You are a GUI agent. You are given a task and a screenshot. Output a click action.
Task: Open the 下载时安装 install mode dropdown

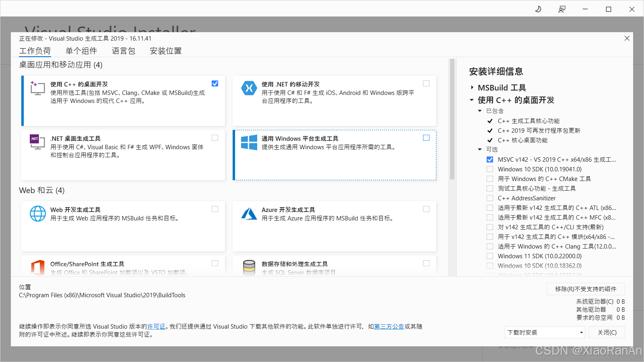coord(545,333)
